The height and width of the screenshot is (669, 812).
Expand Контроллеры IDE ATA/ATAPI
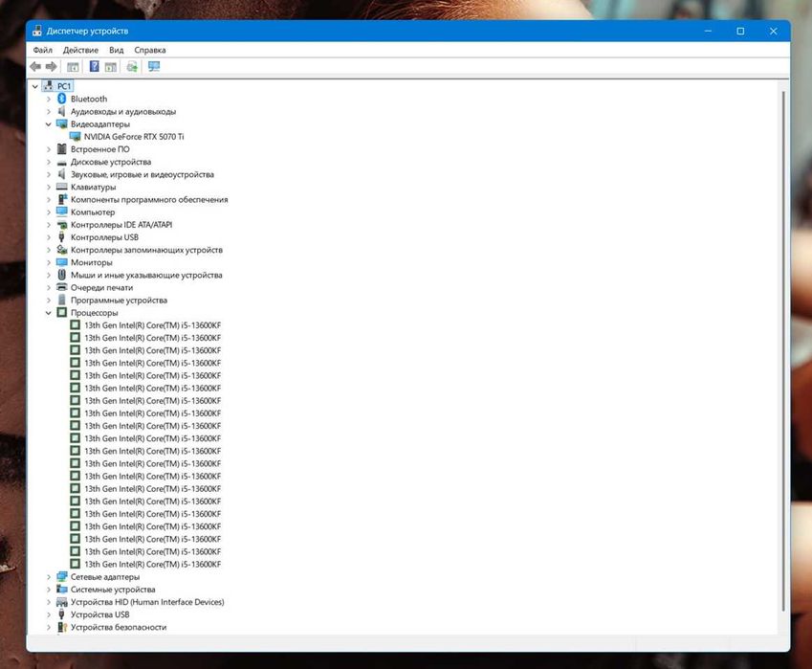point(48,224)
